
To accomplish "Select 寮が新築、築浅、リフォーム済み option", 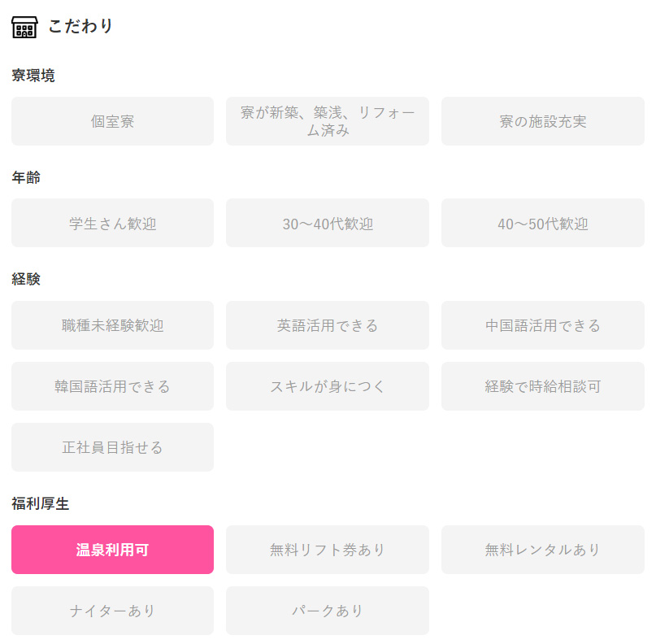I will click(x=328, y=121).
